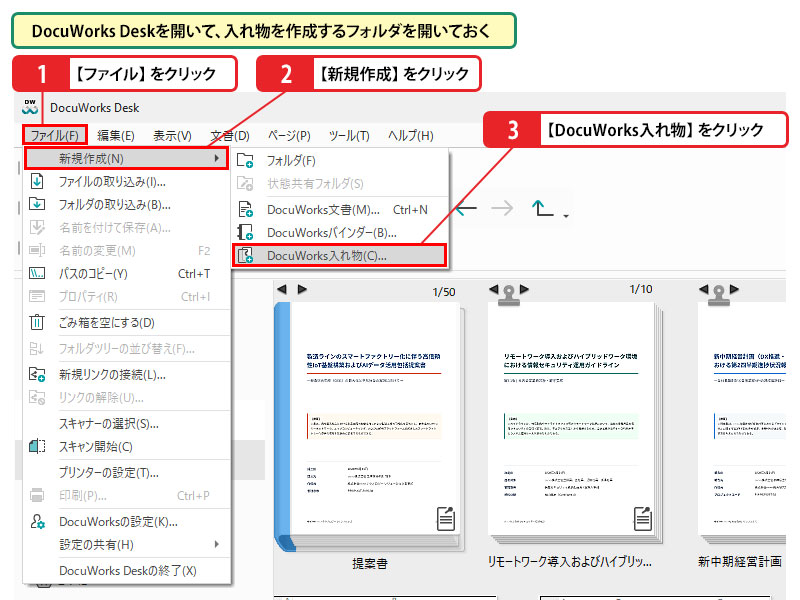Select ごみ箱を空にする(D) menu item
800x600 pixels.
[127, 322]
